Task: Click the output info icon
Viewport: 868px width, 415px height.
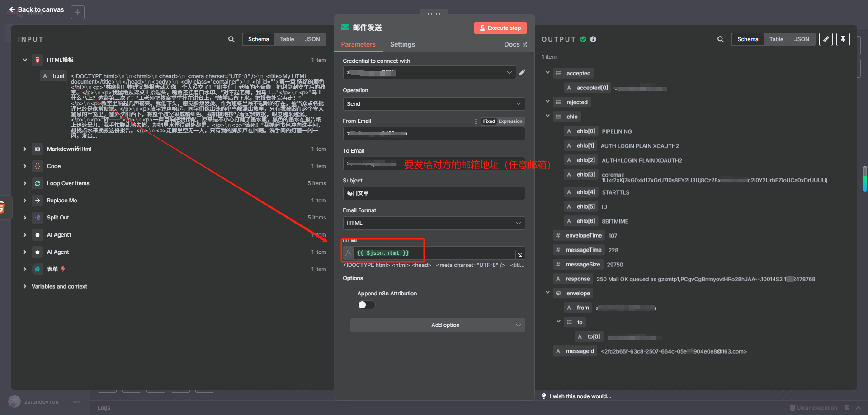Action: pyautogui.click(x=593, y=39)
